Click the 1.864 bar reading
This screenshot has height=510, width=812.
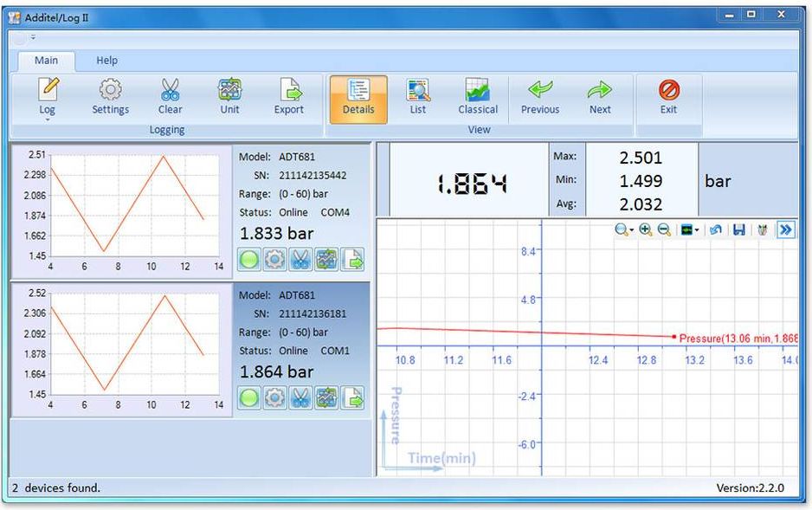click(x=276, y=371)
